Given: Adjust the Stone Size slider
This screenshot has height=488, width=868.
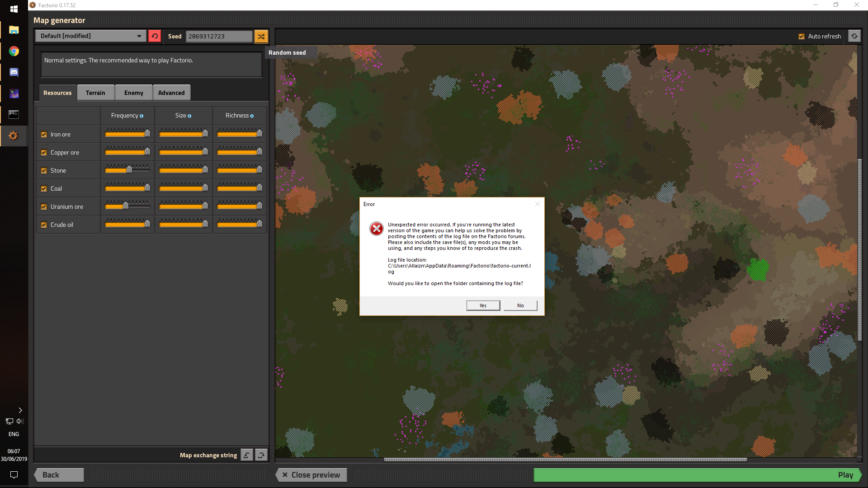Looking at the screenshot, I should pos(184,169).
